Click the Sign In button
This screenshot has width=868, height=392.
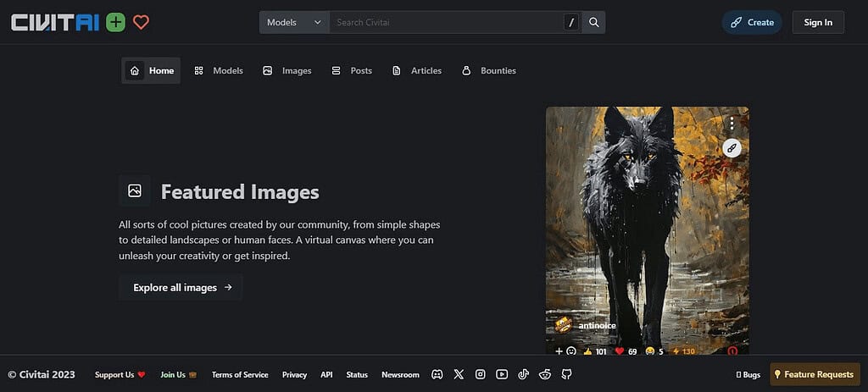tap(818, 22)
